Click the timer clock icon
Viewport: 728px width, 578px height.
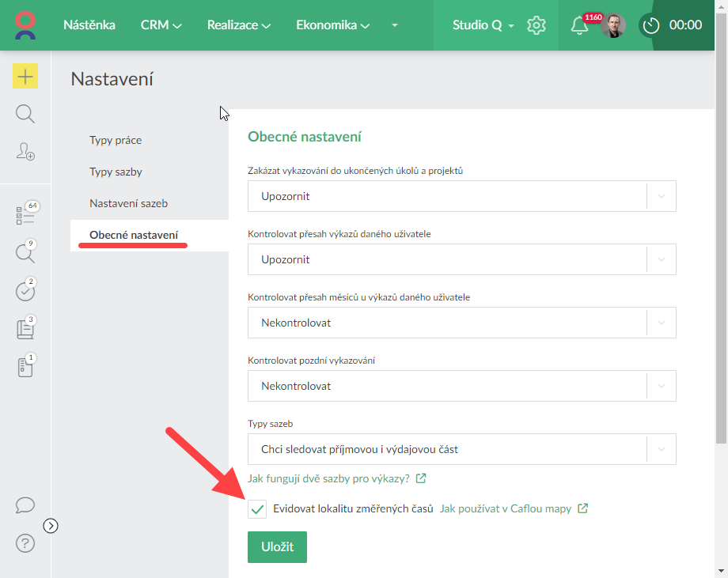[651, 25]
